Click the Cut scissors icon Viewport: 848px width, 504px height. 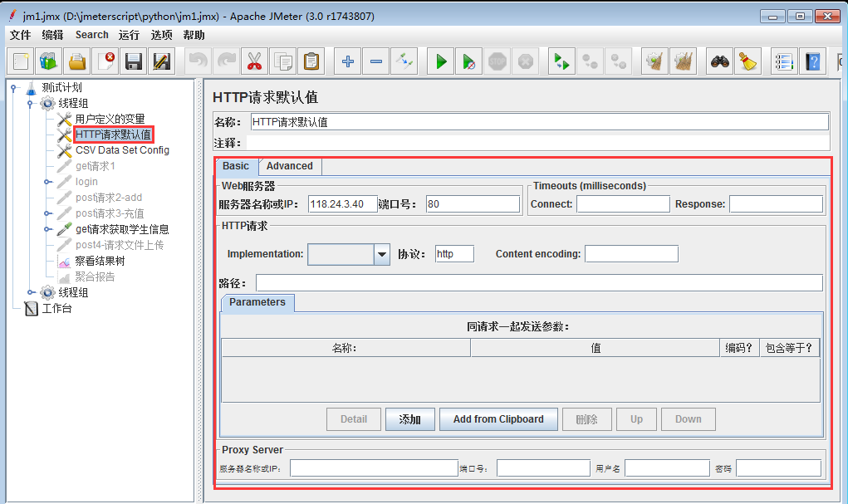pyautogui.click(x=254, y=61)
